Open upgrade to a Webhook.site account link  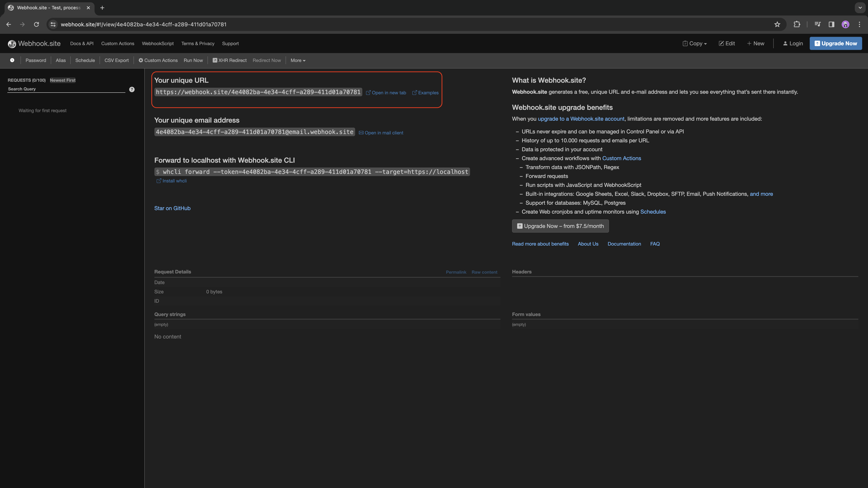click(x=581, y=119)
